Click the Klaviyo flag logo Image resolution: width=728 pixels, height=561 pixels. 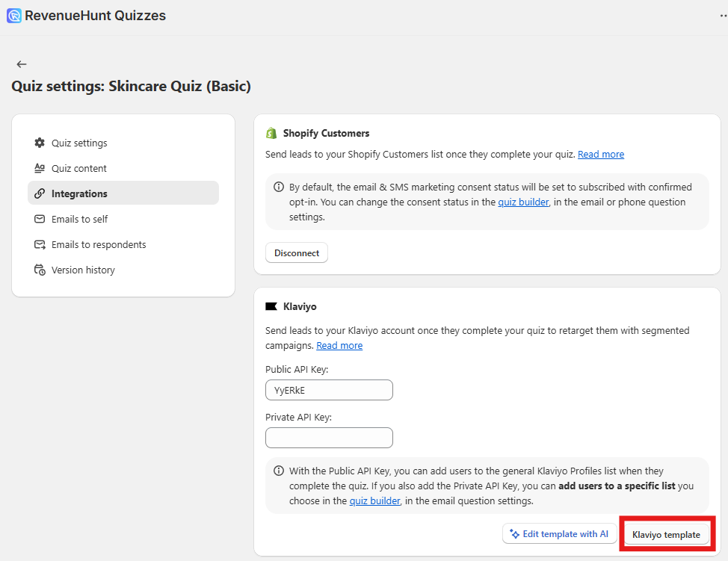pyautogui.click(x=271, y=307)
